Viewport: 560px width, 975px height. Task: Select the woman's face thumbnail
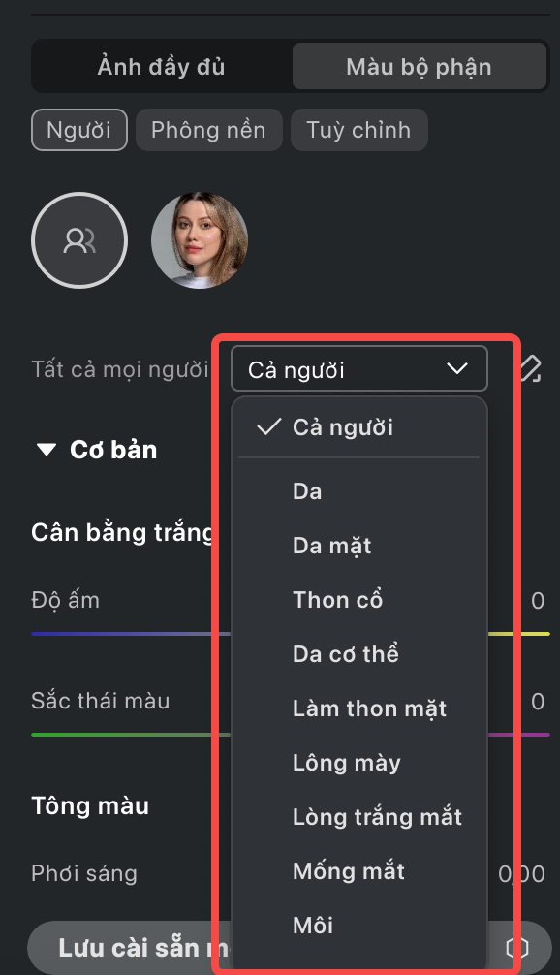coord(200,240)
